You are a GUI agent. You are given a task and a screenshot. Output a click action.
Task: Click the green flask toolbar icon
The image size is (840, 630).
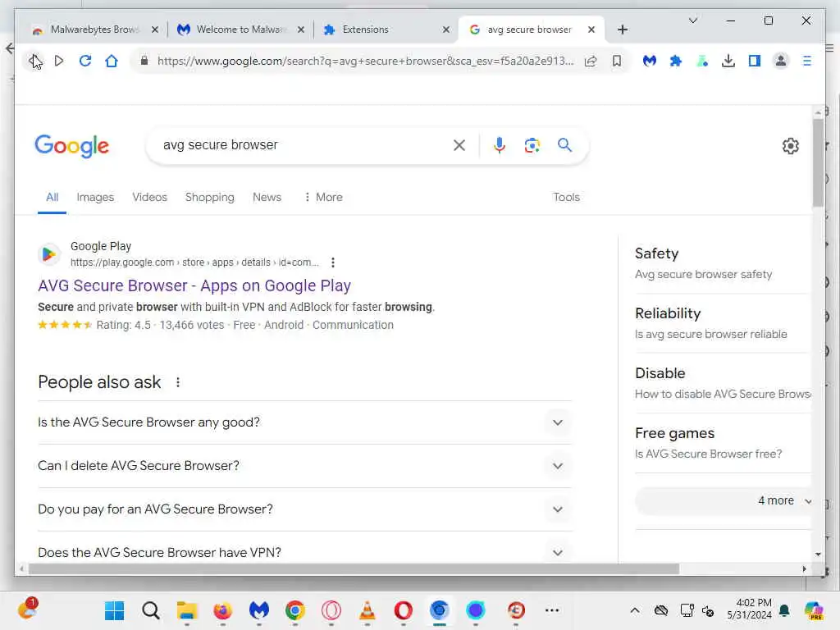(702, 61)
